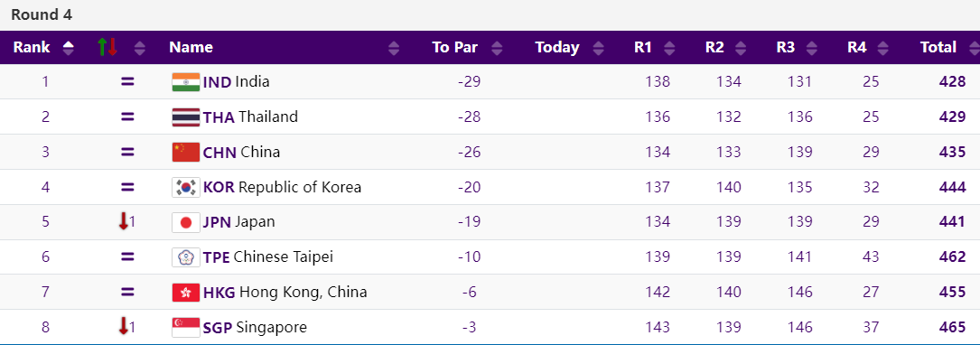Screen dimensions: 980x345
Task: Click the green-red movement arrows column icon
Action: (x=107, y=47)
